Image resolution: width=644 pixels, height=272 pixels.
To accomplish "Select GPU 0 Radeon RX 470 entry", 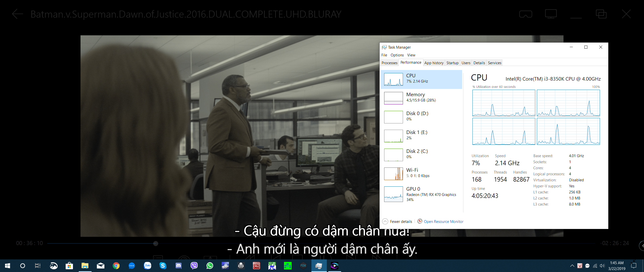I will pos(422,194).
